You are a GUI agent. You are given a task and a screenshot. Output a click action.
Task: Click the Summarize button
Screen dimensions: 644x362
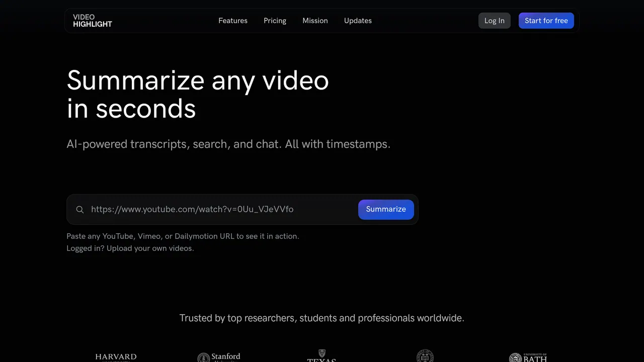(x=386, y=210)
